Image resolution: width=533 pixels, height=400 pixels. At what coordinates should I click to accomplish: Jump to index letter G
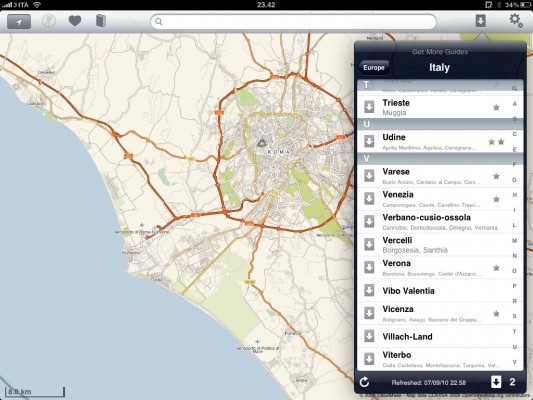515,179
